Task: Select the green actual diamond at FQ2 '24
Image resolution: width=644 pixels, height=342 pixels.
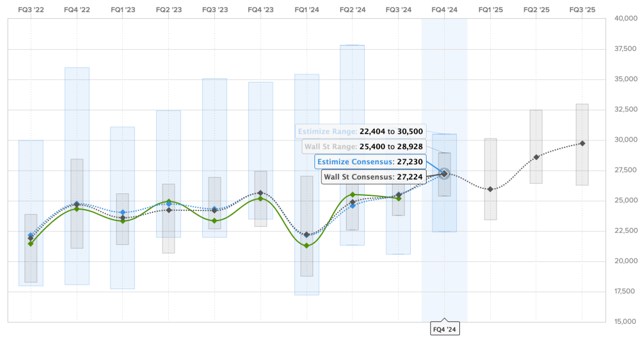Action: coord(353,195)
